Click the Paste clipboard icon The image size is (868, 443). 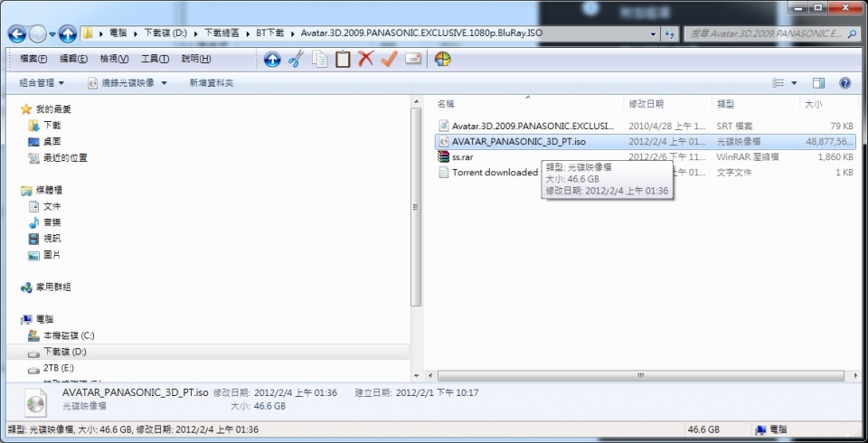click(343, 59)
